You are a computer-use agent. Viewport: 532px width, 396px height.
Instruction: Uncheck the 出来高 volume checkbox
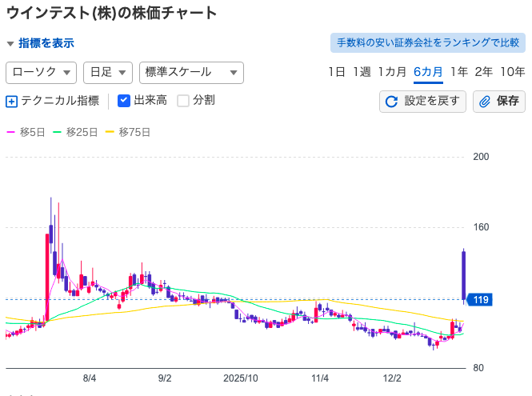coord(124,101)
